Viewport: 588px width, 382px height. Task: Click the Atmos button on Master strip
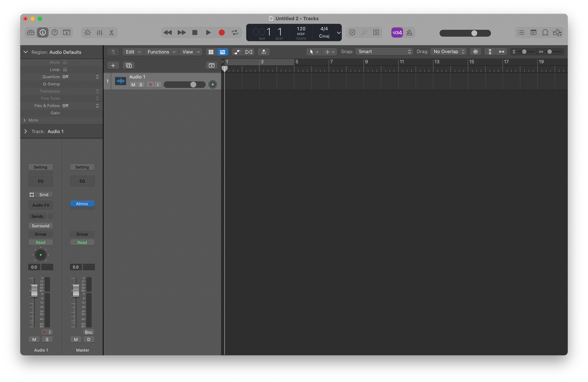tap(82, 204)
